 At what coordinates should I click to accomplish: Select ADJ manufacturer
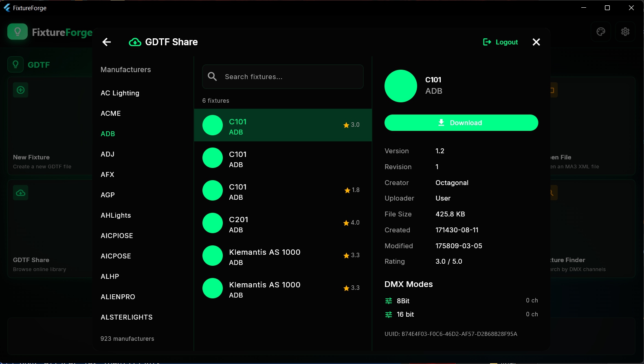108,154
